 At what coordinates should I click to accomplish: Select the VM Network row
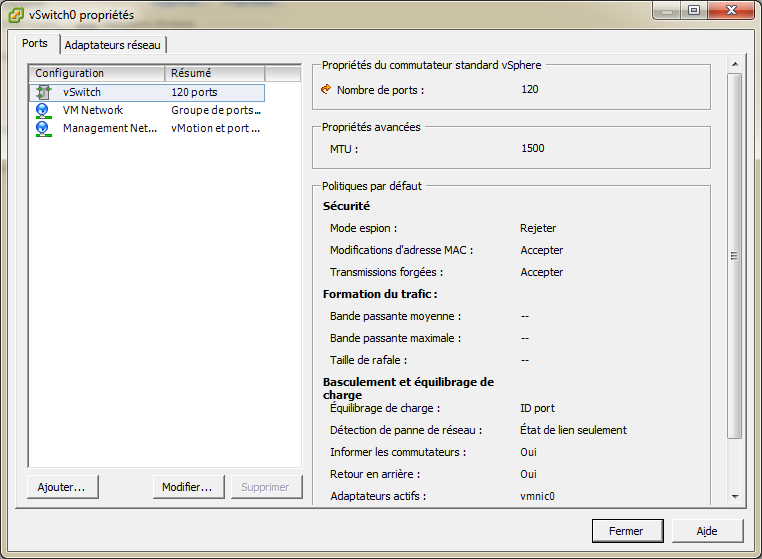147,110
